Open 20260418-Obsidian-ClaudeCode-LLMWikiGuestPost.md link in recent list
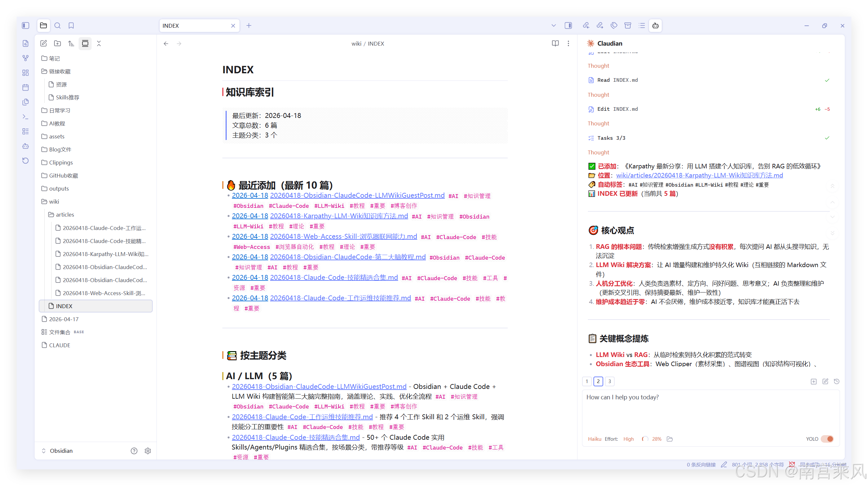Screen dimensions: 868x486 pyautogui.click(x=357, y=195)
